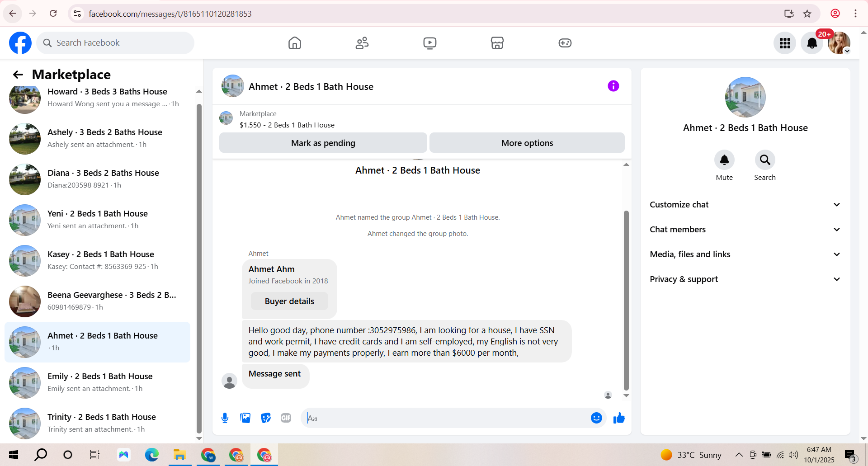Open the Marketplace storefront tab
This screenshot has height=466, width=868.
coord(497,43)
